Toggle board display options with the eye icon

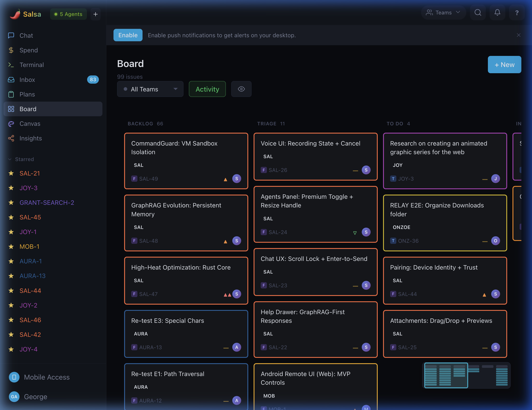tap(241, 89)
